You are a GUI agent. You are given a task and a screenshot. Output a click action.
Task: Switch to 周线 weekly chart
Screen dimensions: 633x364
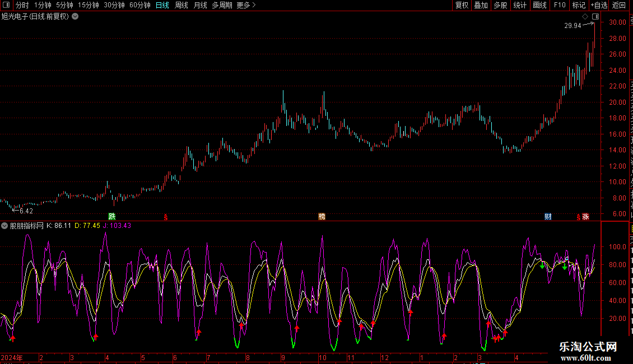181,5
